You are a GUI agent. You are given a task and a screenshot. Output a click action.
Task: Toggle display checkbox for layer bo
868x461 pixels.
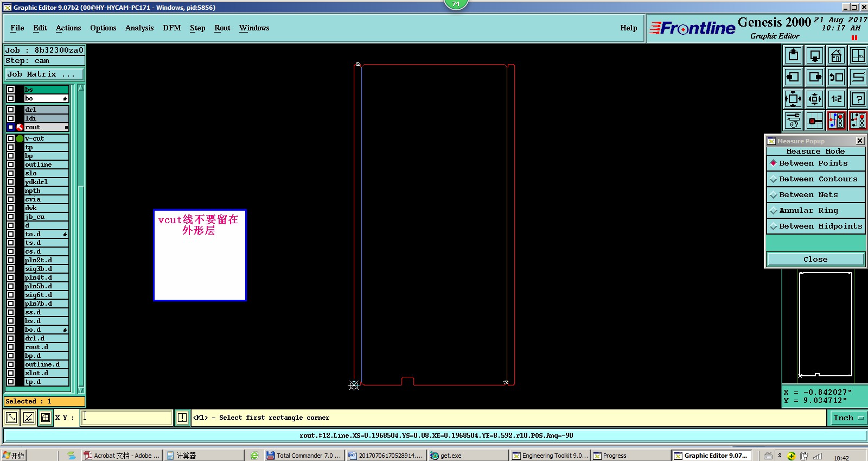click(11, 98)
